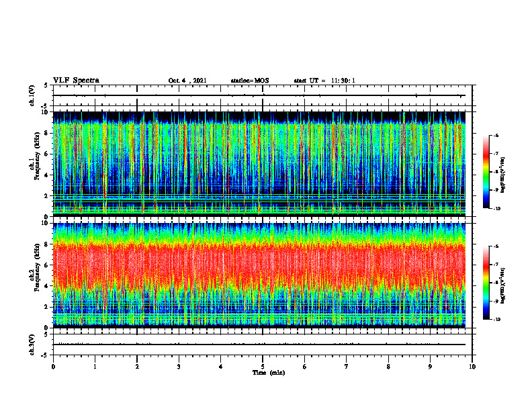532x411 pixels.
Task: Click time-axis tick label "4"
Action: tap(221, 367)
